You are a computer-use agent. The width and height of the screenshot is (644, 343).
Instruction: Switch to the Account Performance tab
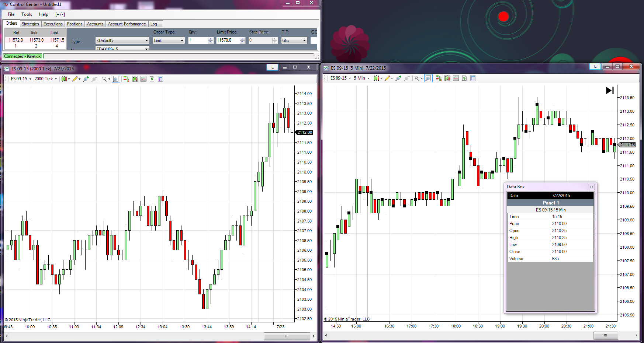click(x=127, y=24)
